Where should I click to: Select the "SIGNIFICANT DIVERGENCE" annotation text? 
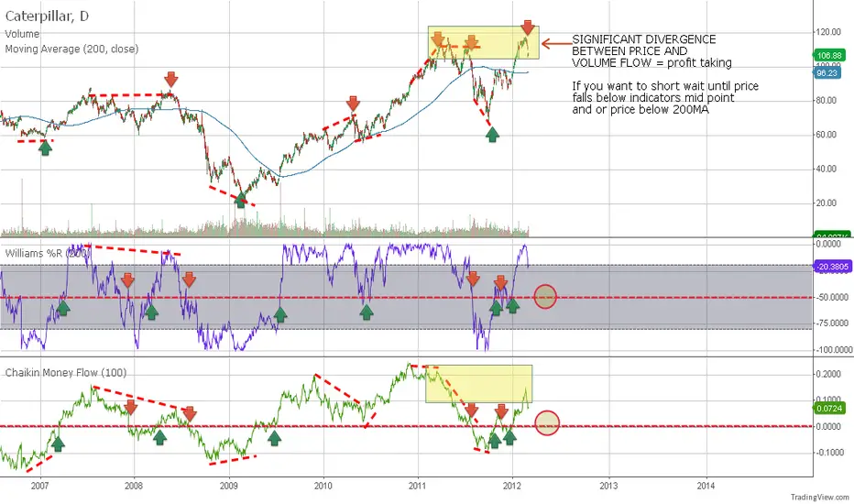click(x=644, y=39)
